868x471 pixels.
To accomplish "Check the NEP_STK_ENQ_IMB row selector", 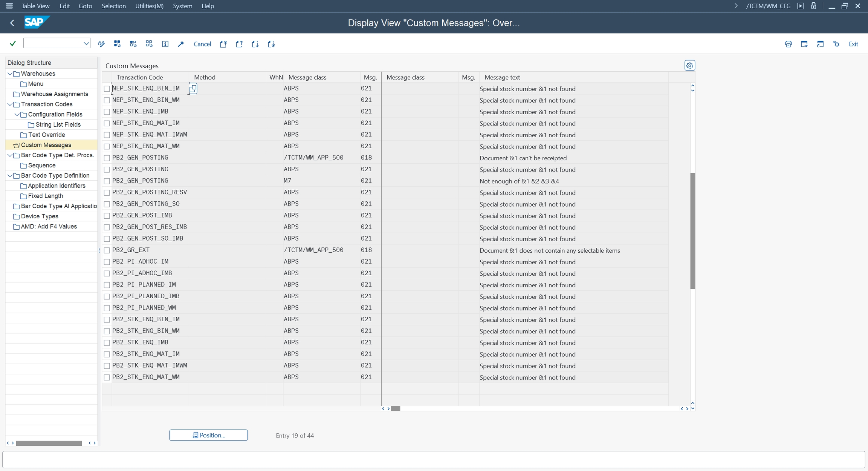I will coord(107,112).
